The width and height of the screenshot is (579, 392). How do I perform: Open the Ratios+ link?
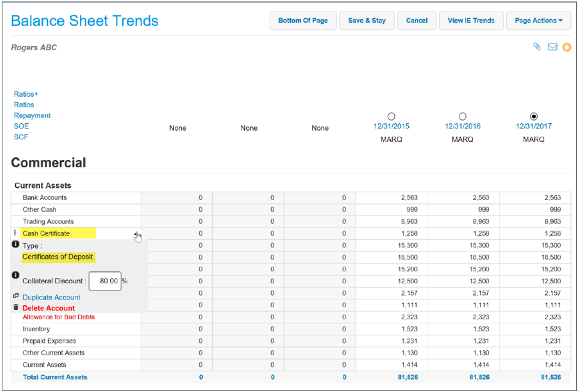click(x=26, y=94)
